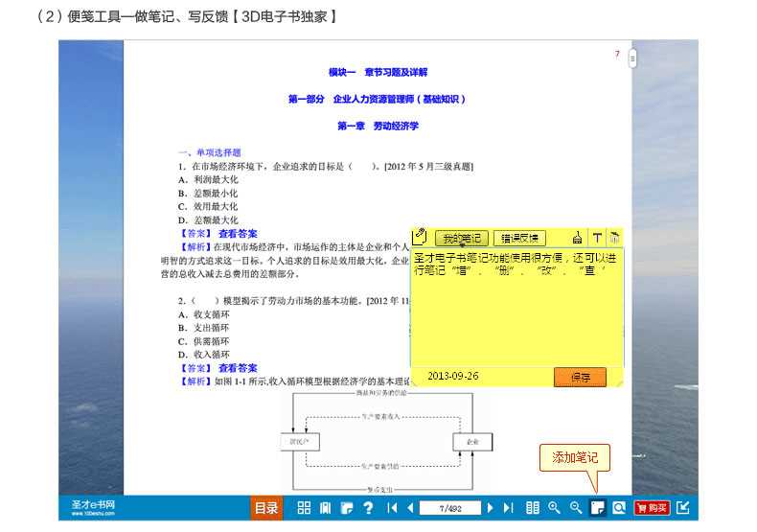Click the page number field 7/492
The height and width of the screenshot is (532, 757).
click(x=449, y=508)
